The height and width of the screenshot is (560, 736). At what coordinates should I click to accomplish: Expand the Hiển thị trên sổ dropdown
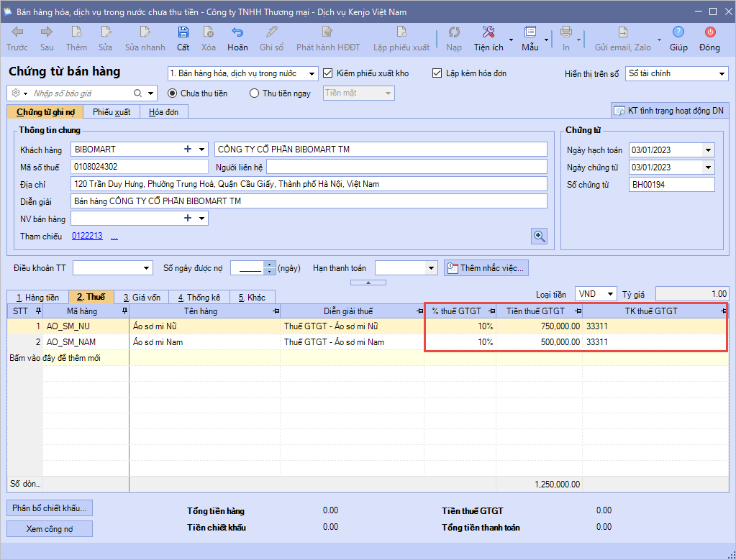pyautogui.click(x=722, y=74)
